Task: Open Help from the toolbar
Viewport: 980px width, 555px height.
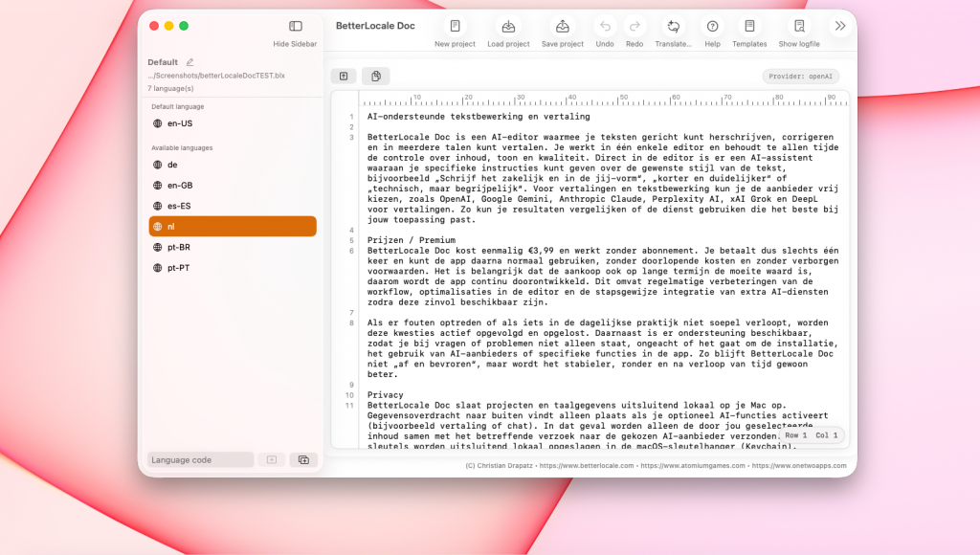Action: point(712,27)
